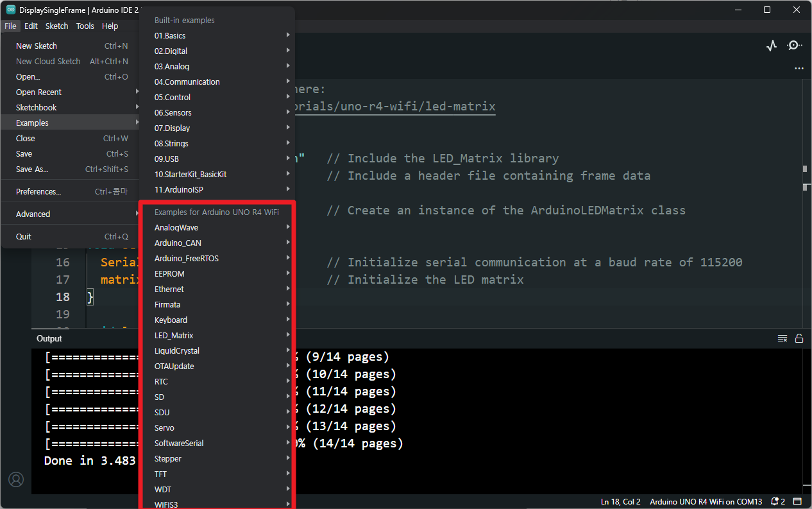Expand 04.Communication examples
Screen dimensions: 812x509
217,82
